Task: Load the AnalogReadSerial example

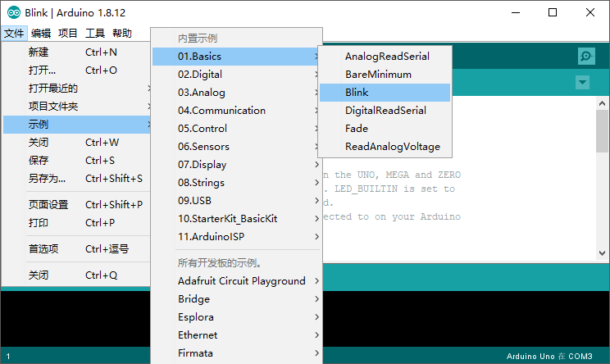Action: click(x=385, y=57)
